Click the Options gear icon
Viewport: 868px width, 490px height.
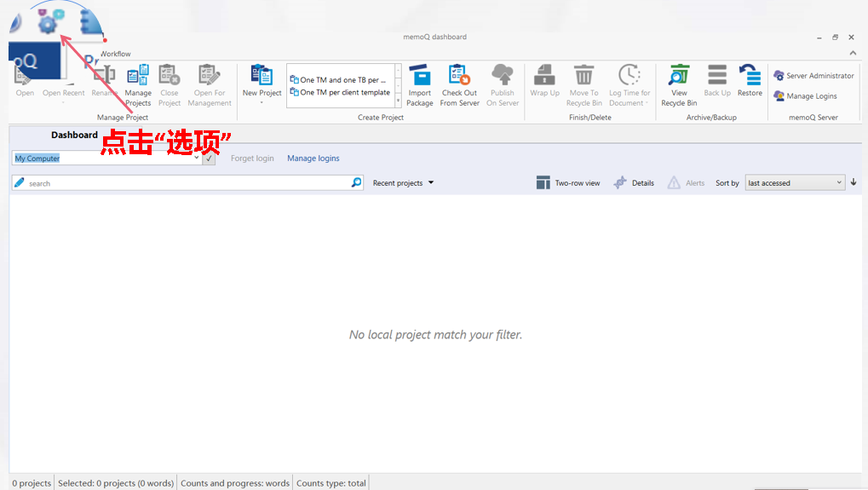[48, 24]
